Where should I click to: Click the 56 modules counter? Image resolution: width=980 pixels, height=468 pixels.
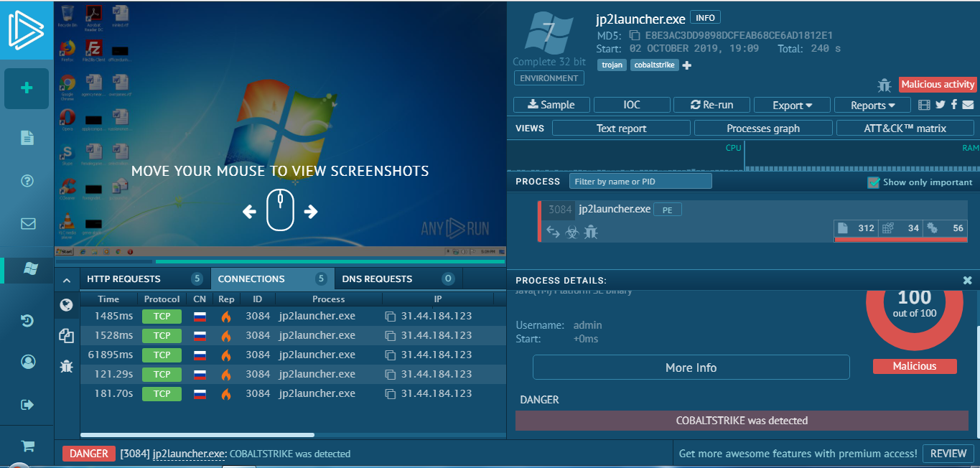[946, 228]
